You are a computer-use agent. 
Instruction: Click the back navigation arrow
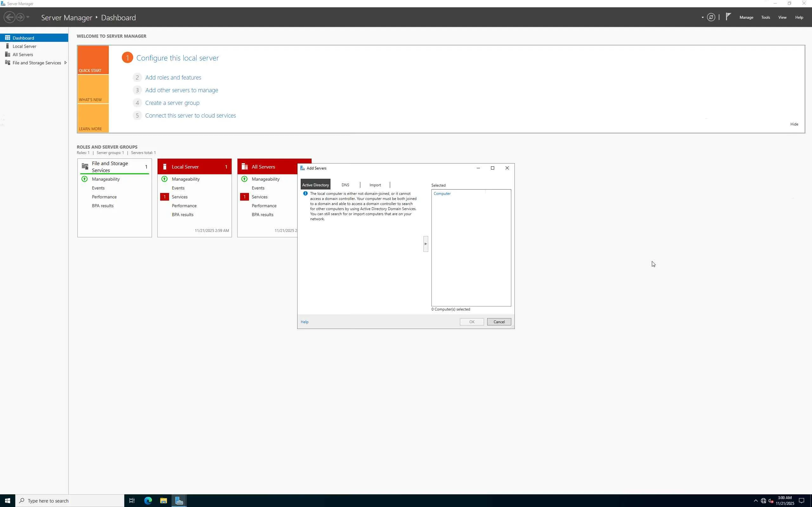point(10,17)
